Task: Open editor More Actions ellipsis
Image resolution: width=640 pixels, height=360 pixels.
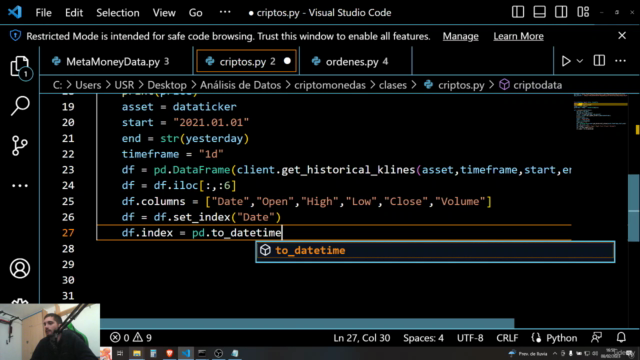Action: coord(620,61)
